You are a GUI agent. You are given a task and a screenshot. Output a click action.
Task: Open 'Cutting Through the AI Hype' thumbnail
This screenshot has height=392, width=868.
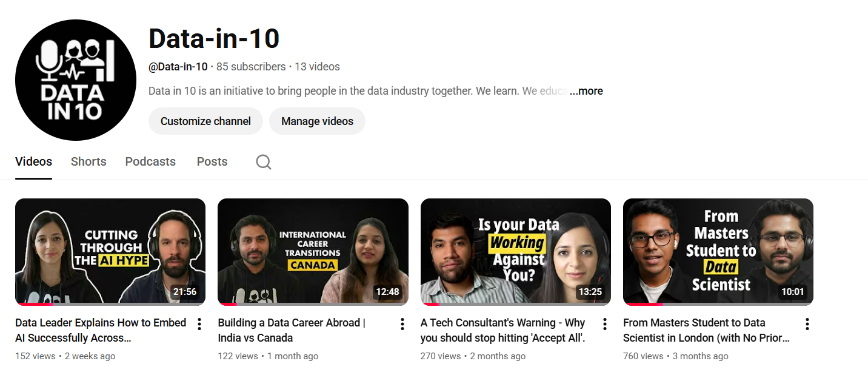[110, 252]
